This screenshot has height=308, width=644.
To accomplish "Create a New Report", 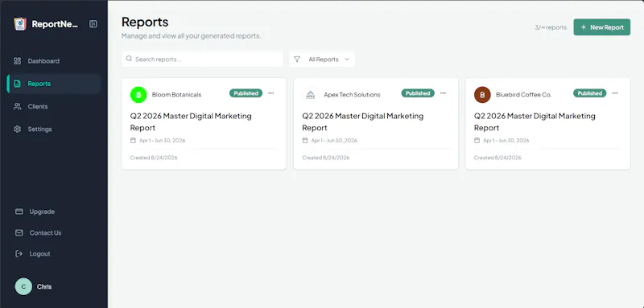I will (601, 27).
